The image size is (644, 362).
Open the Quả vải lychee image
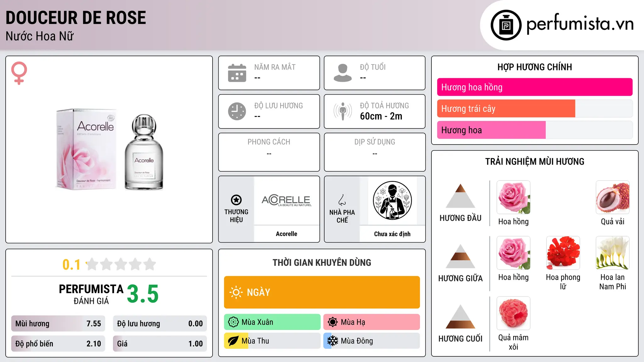click(x=613, y=197)
